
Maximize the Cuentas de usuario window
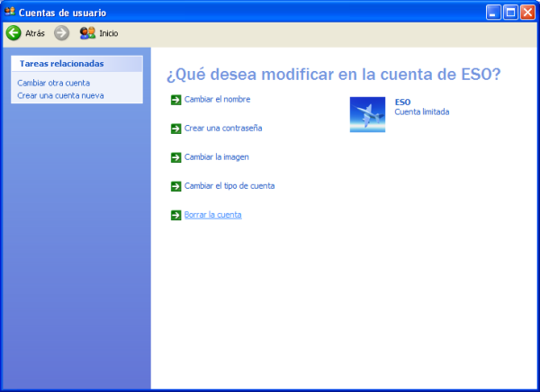(510, 11)
